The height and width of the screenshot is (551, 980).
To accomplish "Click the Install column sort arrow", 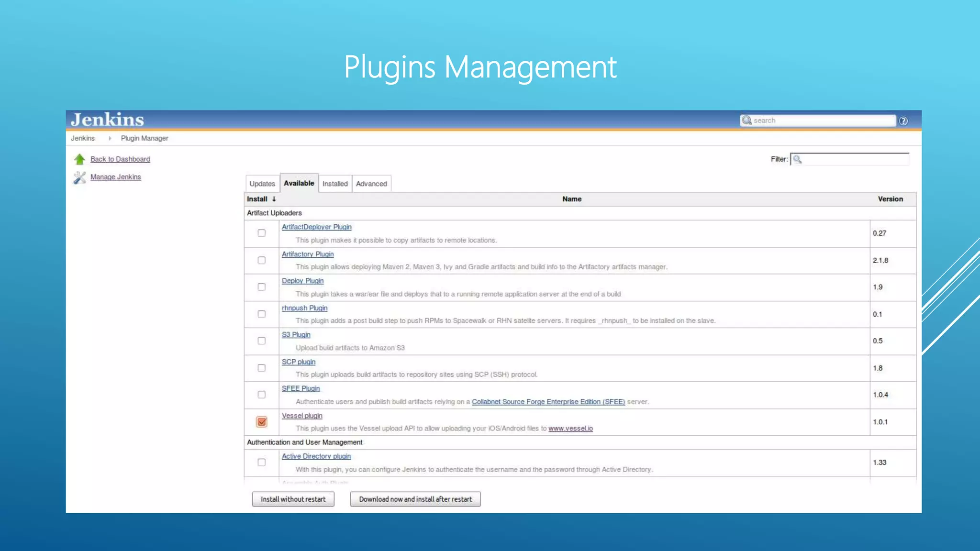I will point(274,199).
